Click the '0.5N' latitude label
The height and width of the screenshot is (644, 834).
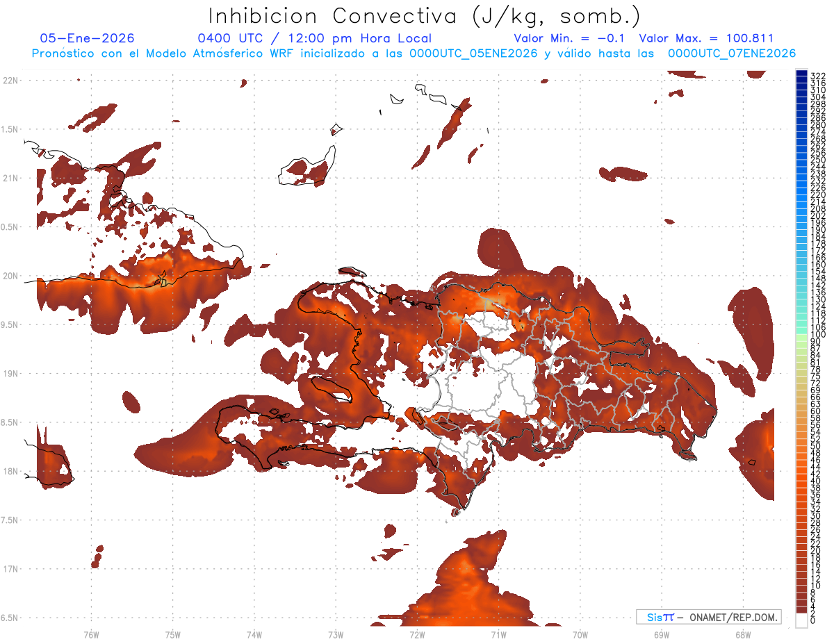pos(10,226)
